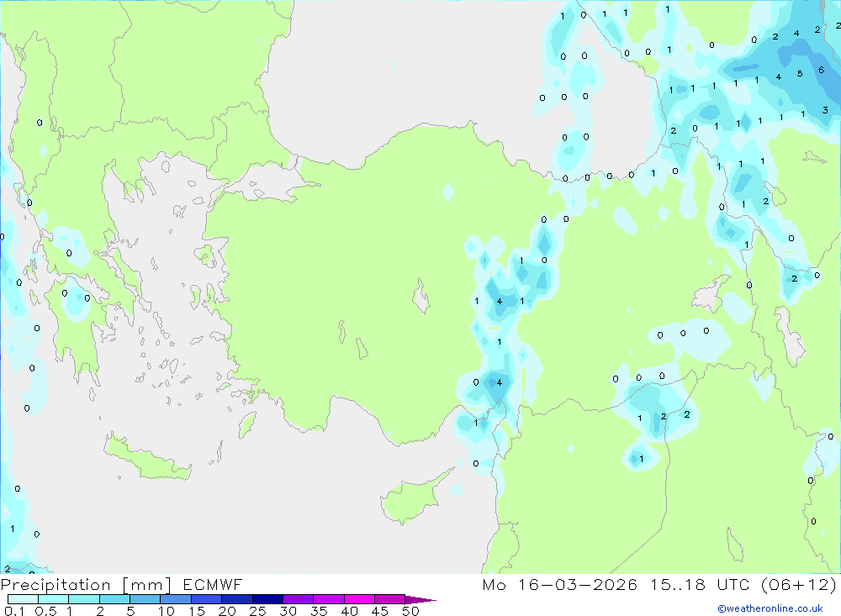Click the legend label '45'
Image resolution: width=841 pixels, height=616 pixels.
(x=380, y=611)
